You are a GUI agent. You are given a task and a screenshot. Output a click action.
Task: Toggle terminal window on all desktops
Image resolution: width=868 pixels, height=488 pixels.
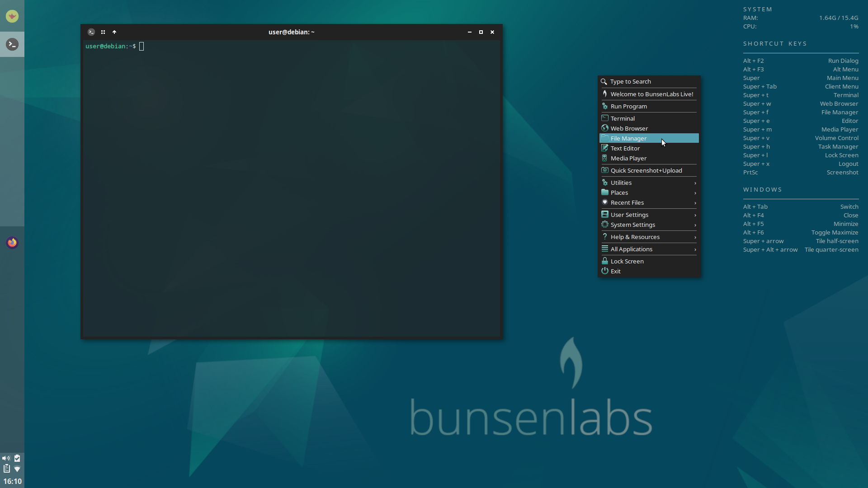click(x=103, y=32)
